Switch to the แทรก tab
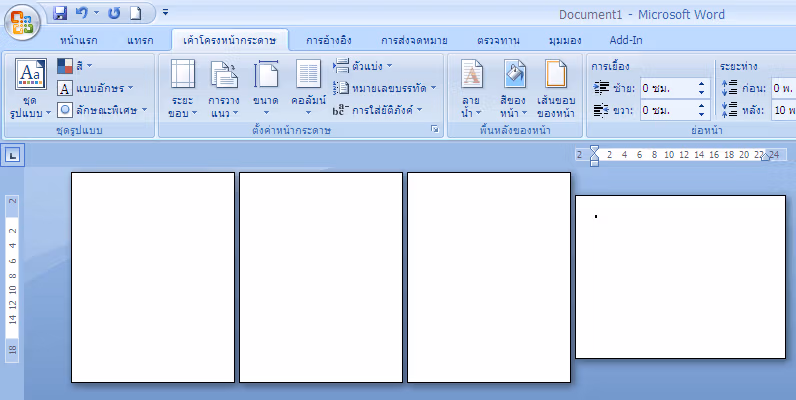The height and width of the screenshot is (400, 796). 140,41
